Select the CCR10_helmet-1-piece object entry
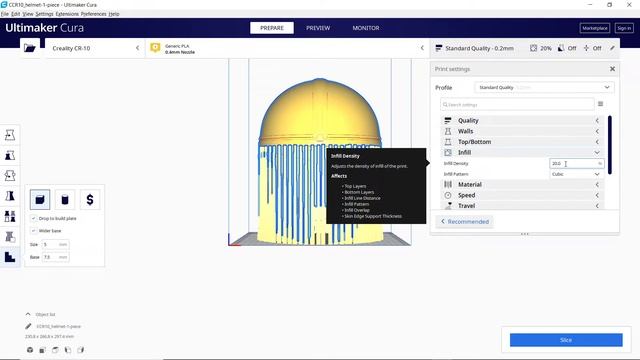The width and height of the screenshot is (640, 360). pos(58,326)
